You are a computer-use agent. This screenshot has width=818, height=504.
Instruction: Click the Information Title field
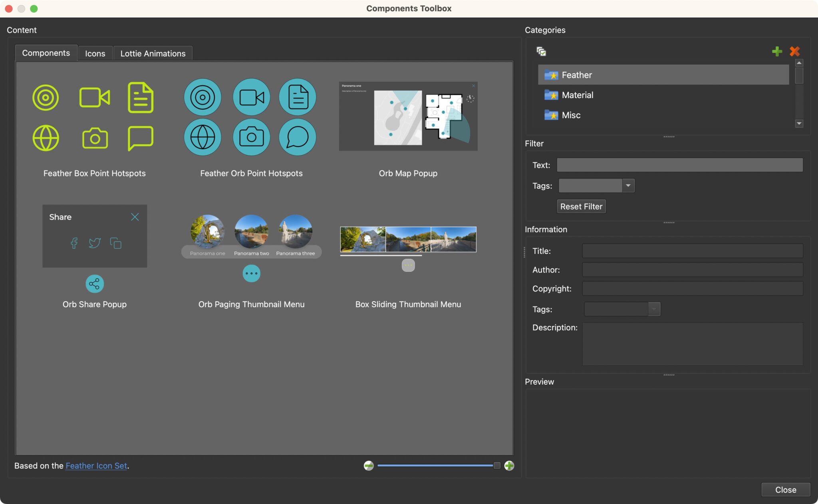693,251
